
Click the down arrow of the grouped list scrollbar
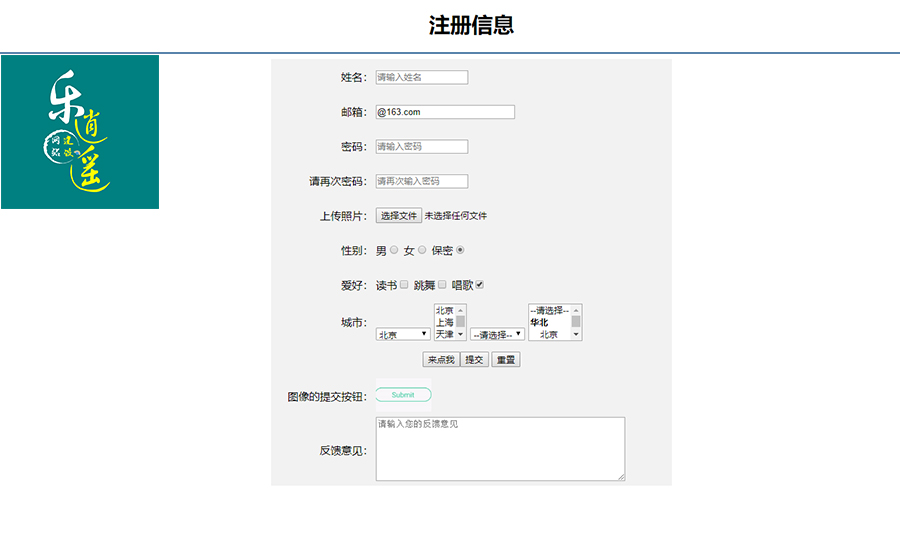click(576, 335)
